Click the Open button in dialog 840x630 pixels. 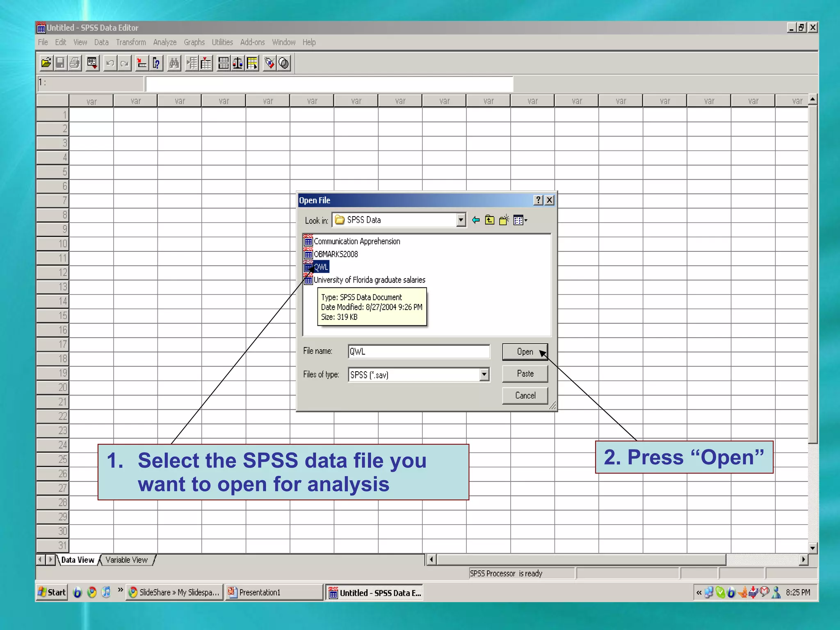point(525,352)
